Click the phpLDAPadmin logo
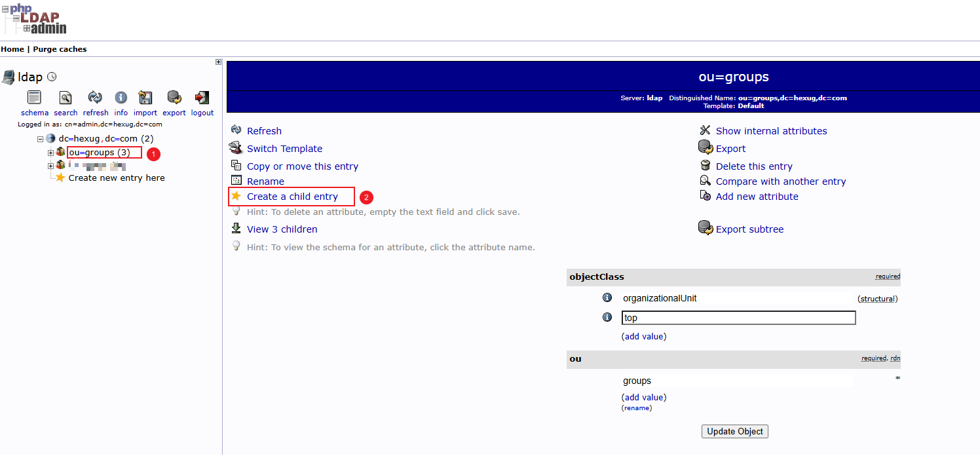 [x=35, y=19]
